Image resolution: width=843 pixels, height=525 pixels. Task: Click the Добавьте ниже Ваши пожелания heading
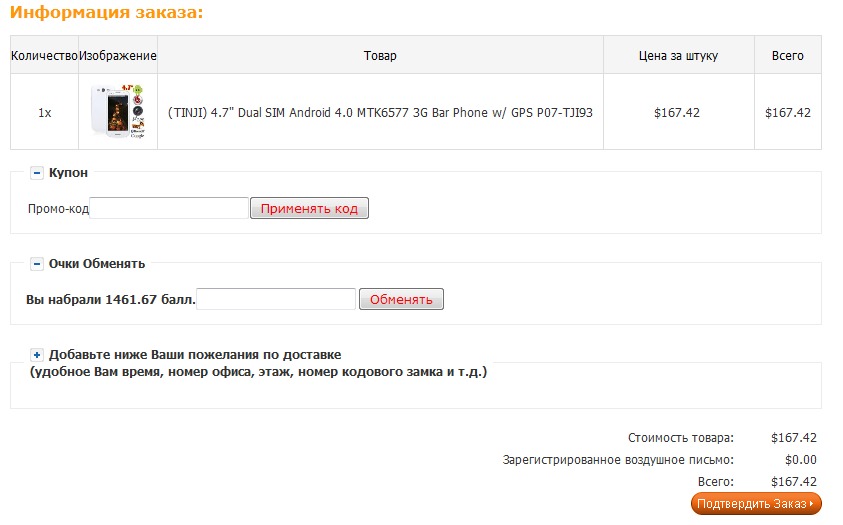click(x=195, y=355)
